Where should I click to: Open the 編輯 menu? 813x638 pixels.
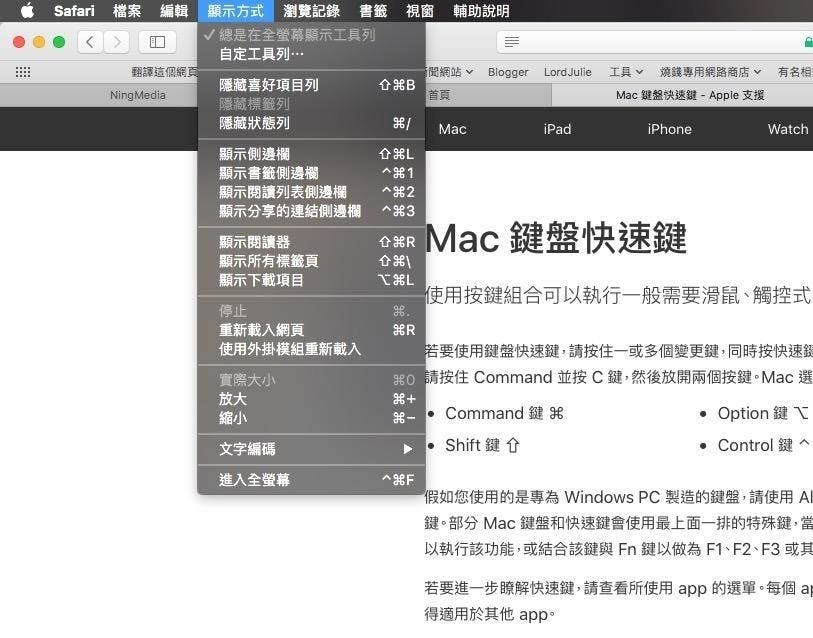coord(174,11)
